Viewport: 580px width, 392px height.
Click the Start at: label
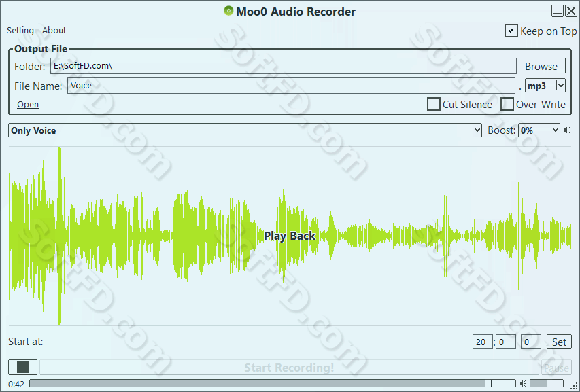(26, 342)
